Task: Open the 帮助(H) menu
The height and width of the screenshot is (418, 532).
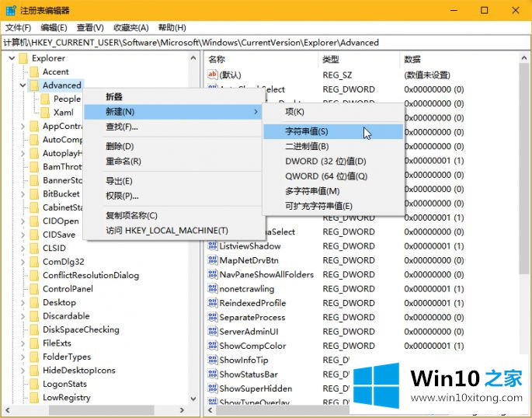Action: point(172,28)
